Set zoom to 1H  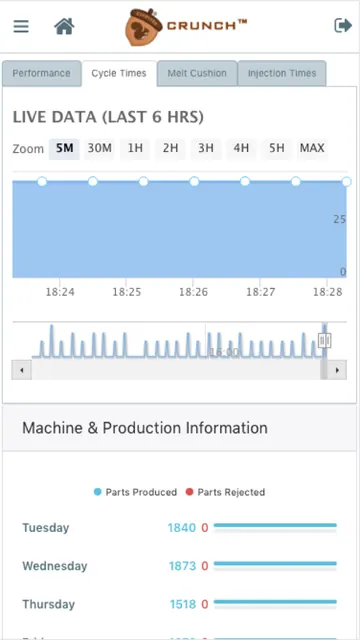[135, 149]
